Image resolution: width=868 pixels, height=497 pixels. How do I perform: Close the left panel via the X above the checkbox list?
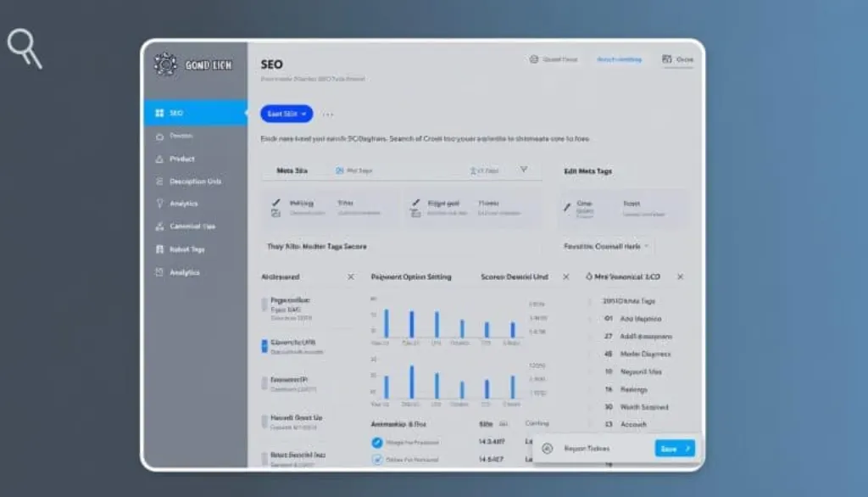pyautogui.click(x=350, y=276)
